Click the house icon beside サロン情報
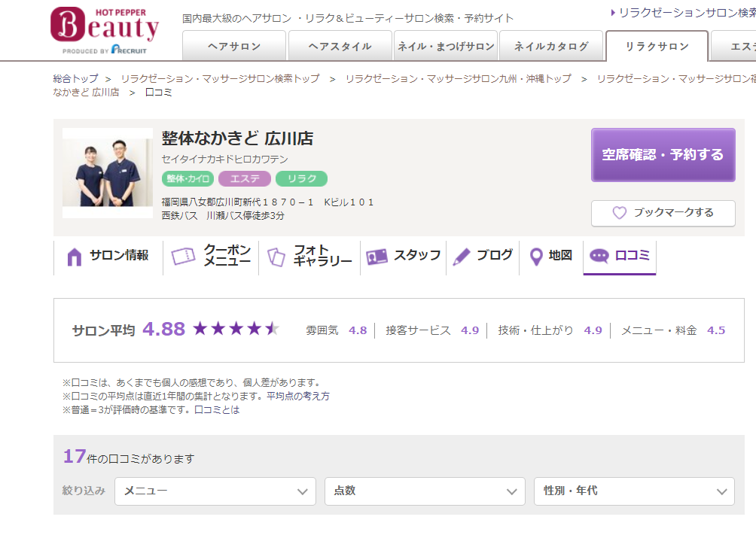Image resolution: width=756 pixels, height=535 pixels. coord(75,257)
